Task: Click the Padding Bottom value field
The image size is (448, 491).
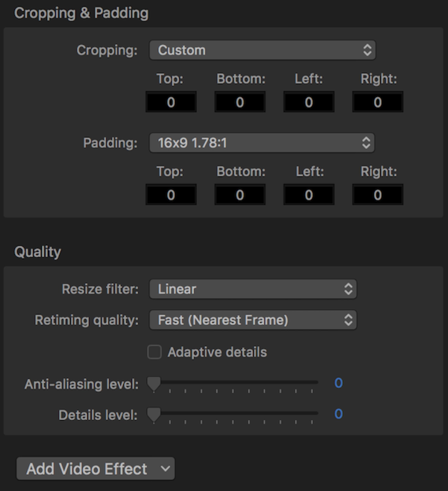Action: point(240,195)
